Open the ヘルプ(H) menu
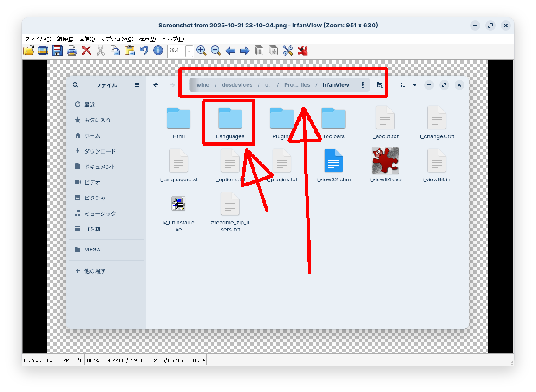Viewport: 536px width, 392px height. click(x=173, y=39)
